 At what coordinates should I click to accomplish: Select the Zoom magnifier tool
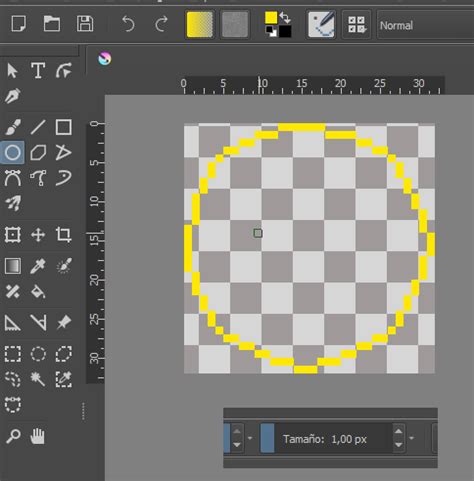[13, 436]
